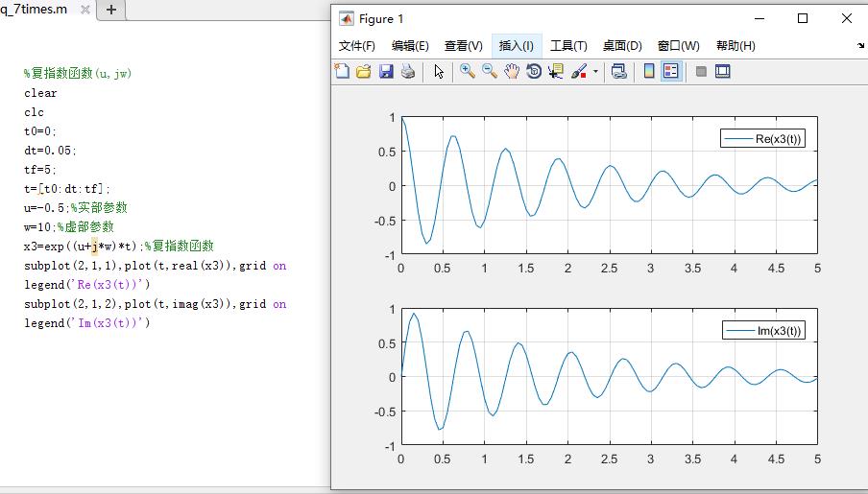868x494 pixels.
Task: Add a new editor tab with plus button
Action: point(111,10)
